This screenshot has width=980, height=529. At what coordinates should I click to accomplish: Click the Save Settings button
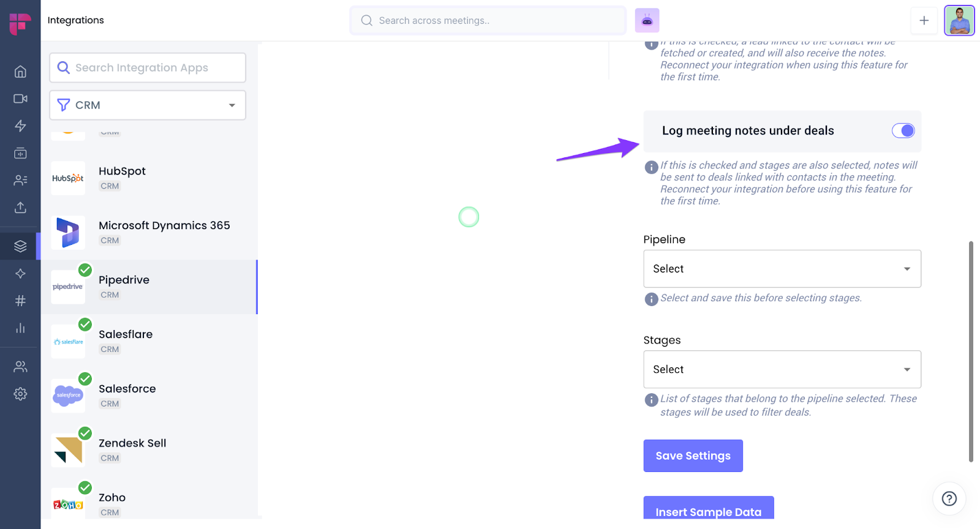pos(693,456)
